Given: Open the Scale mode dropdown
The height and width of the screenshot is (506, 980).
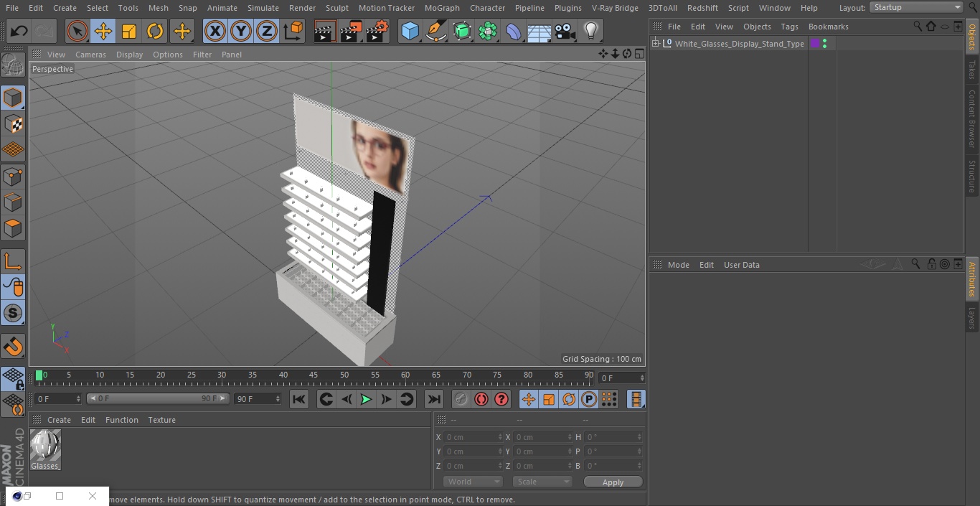Looking at the screenshot, I should click(x=542, y=482).
